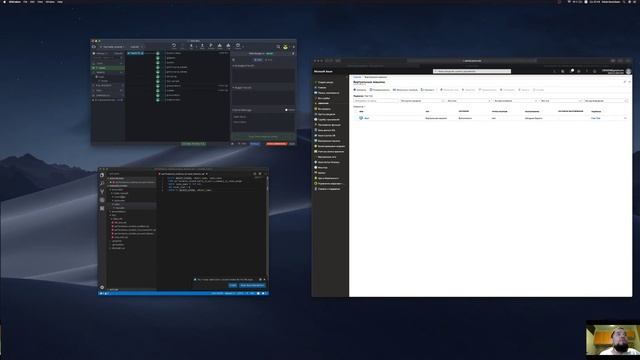
Task: Click the green commit button in GitKraken
Action: (262, 137)
